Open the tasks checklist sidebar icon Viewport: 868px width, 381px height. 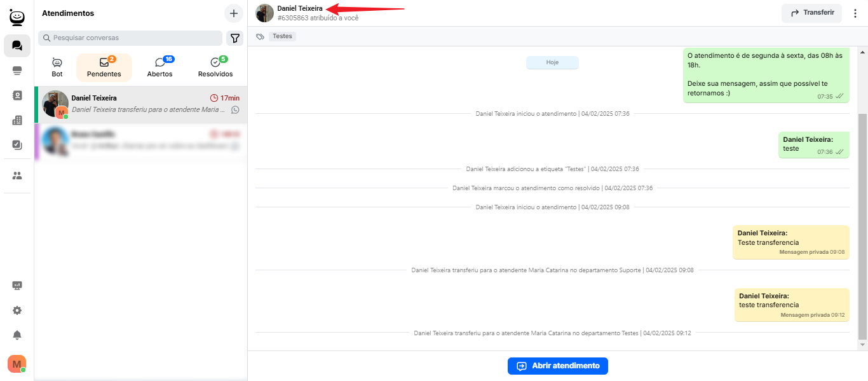coord(17,145)
